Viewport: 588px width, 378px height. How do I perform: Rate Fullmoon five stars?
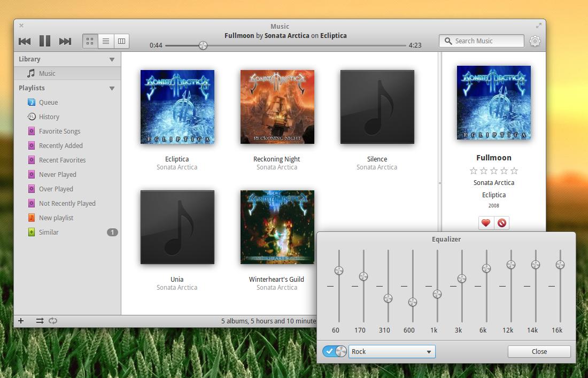pos(514,171)
